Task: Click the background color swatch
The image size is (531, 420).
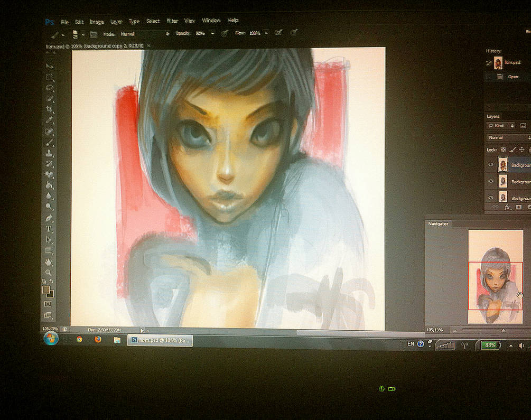Action: [x=51, y=295]
